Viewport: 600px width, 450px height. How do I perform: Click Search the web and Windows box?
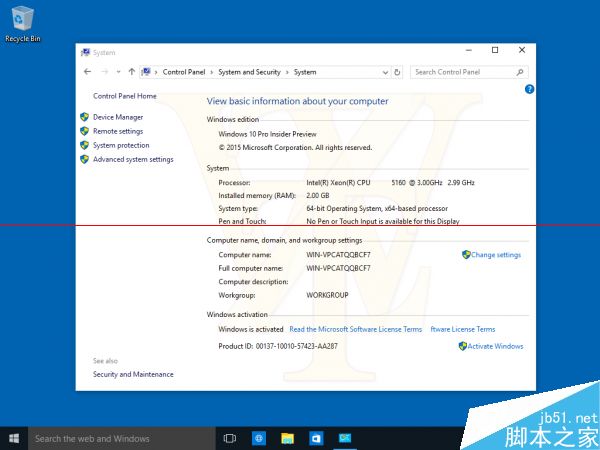122,439
